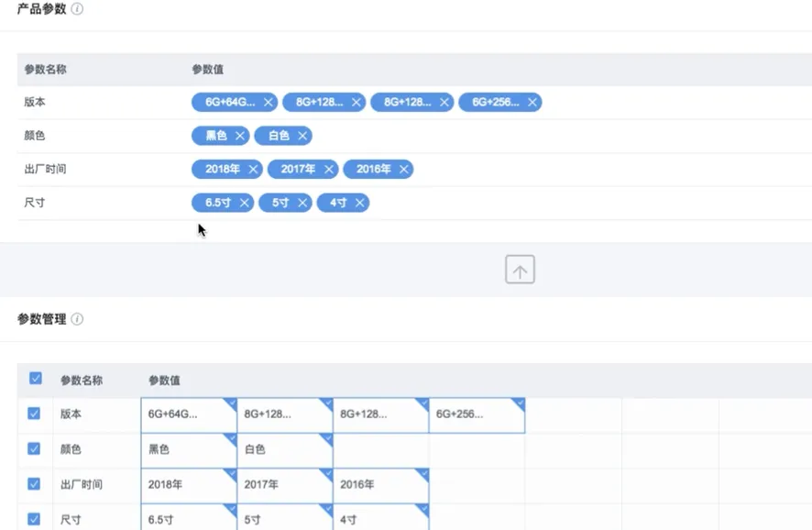Delete the 白色 tag with its X icon

pos(302,136)
